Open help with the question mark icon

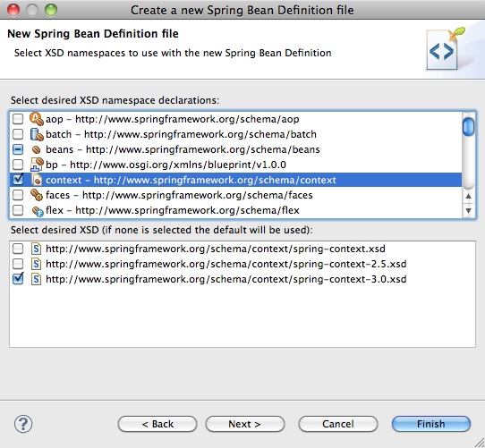point(23,424)
